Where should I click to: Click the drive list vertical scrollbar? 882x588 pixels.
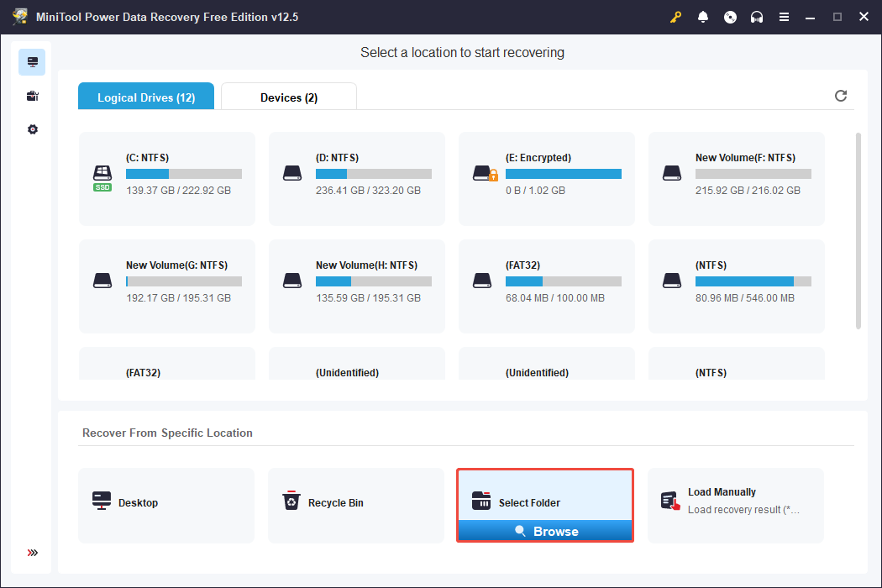858,229
